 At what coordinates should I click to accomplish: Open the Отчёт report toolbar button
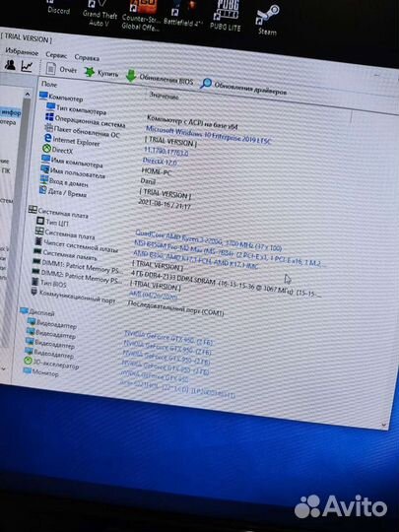point(61,69)
